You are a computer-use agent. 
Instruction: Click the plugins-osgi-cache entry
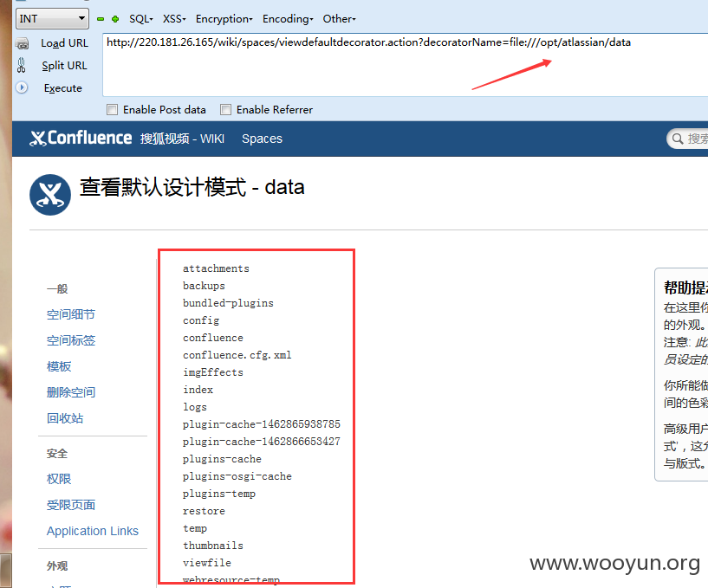[x=237, y=476]
